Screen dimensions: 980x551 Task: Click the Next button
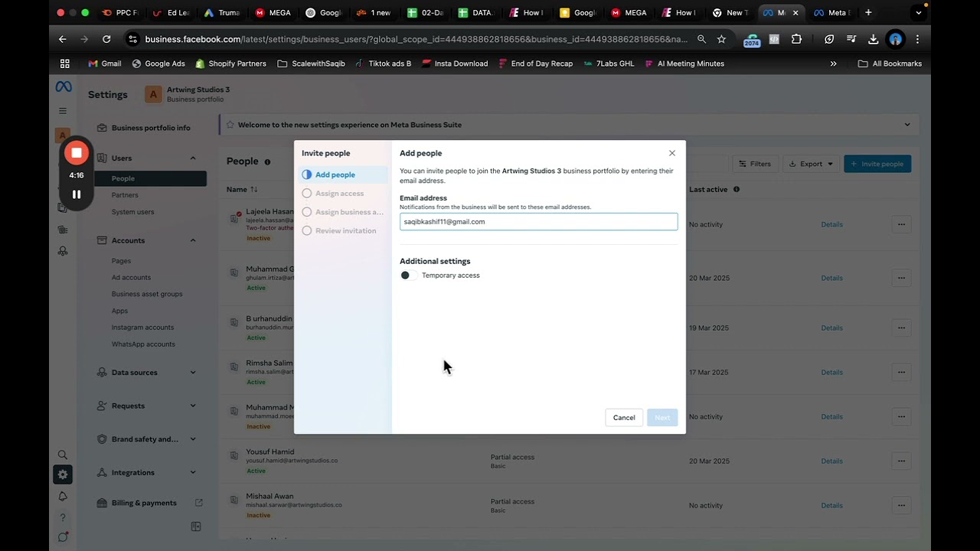click(x=662, y=418)
